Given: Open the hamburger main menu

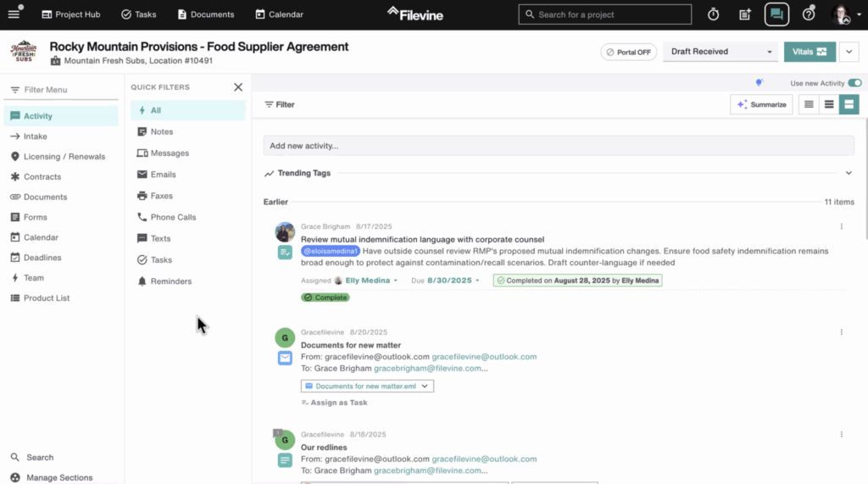Looking at the screenshot, I should point(14,14).
